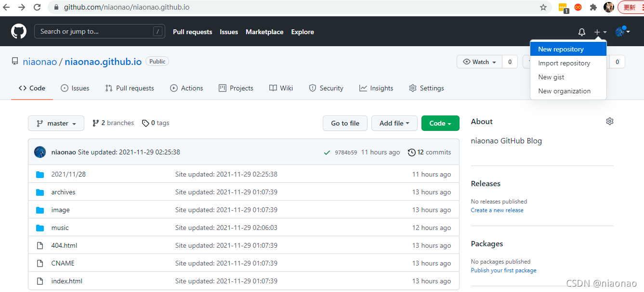Open the Chrome profile avatar
Screen dimensions: 644x292
pyautogui.click(x=609, y=7)
